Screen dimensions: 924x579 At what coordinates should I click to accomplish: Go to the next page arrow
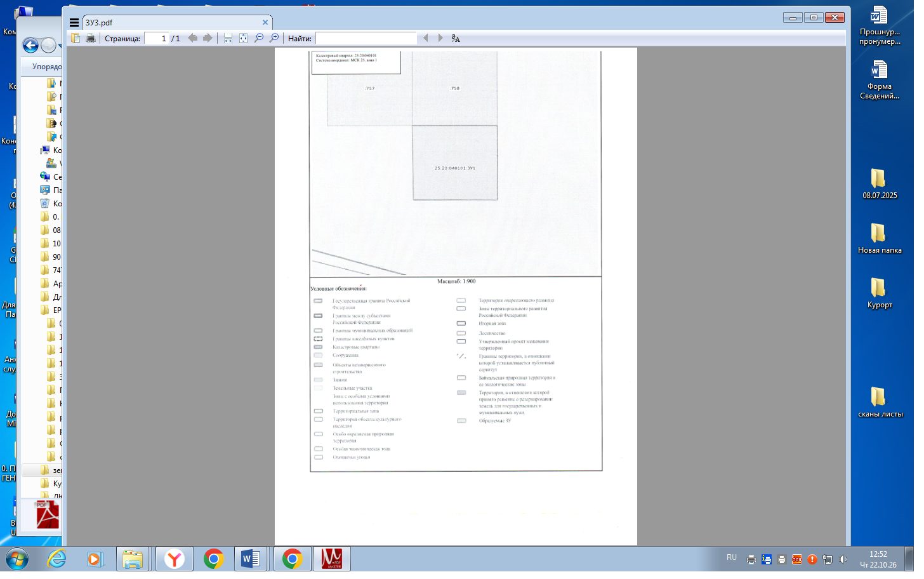click(208, 38)
